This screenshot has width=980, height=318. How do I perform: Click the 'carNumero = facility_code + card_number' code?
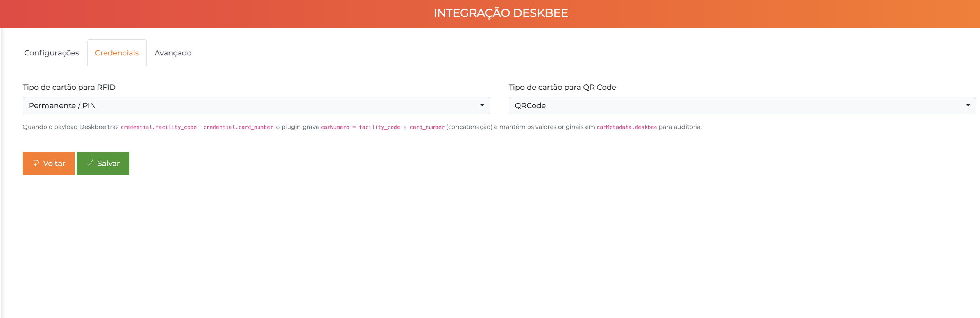(x=383, y=127)
